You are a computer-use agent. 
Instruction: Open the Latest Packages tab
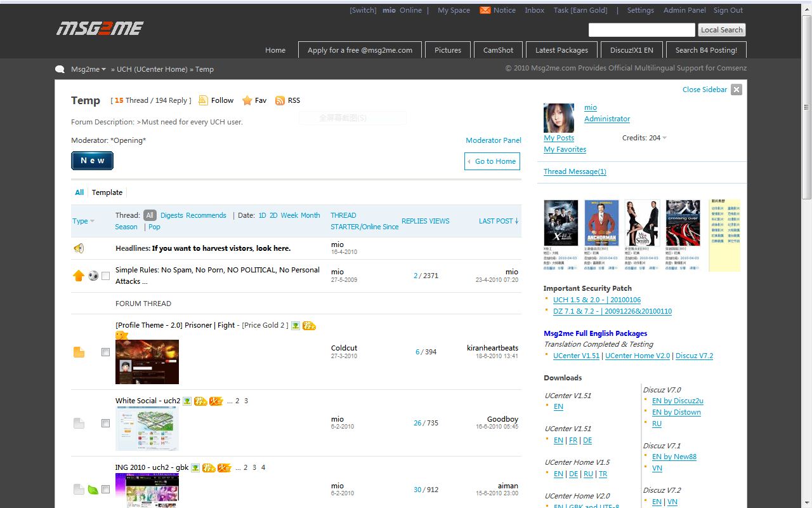pos(561,50)
